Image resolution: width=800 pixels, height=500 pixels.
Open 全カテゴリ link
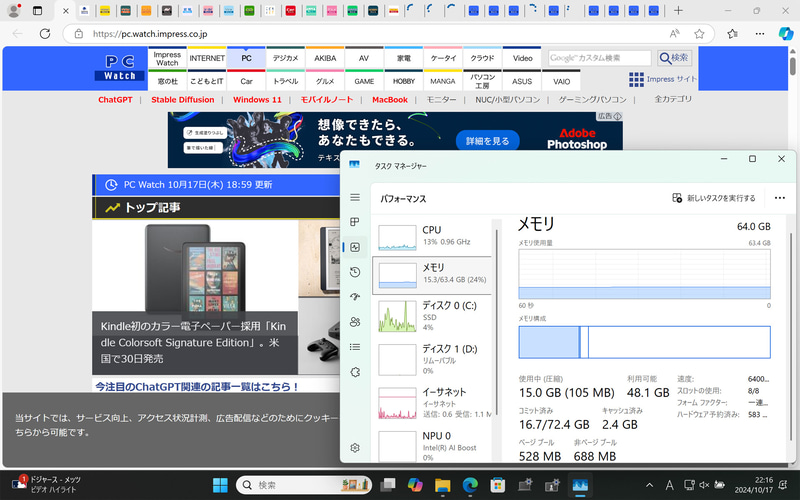(673, 99)
